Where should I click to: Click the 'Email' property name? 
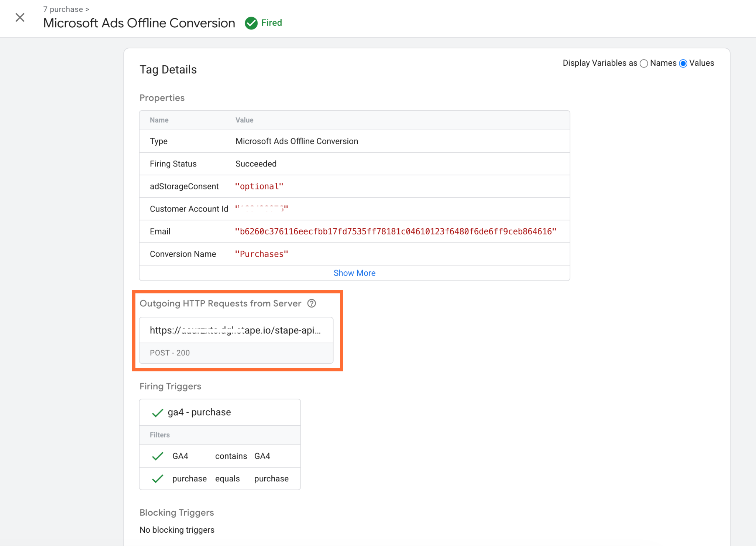160,231
